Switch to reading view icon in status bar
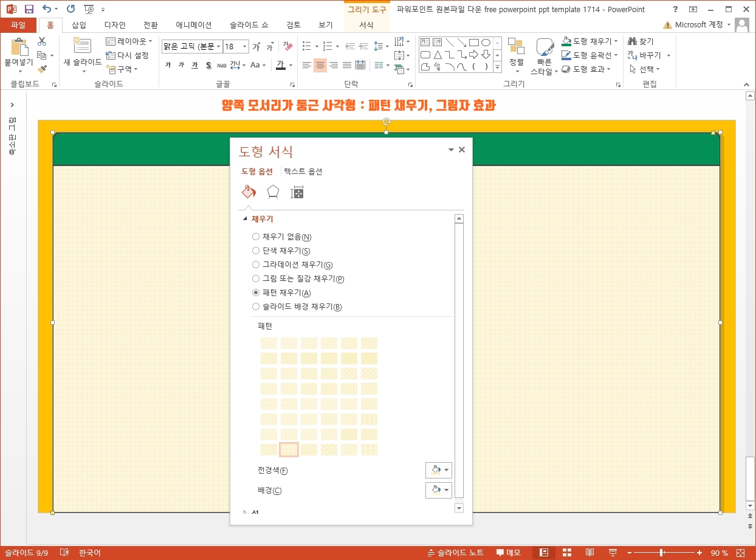Screen dimensions: 756x560 (589, 553)
